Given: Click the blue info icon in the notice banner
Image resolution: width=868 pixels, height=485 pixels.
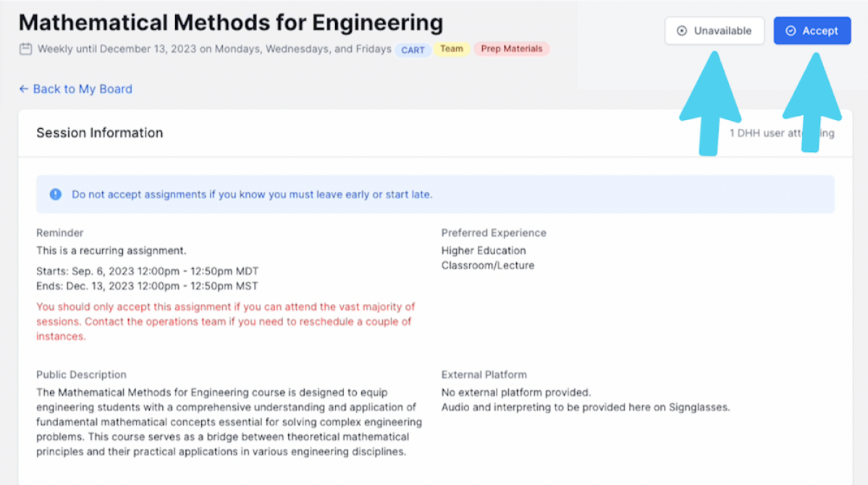Looking at the screenshot, I should 55,194.
